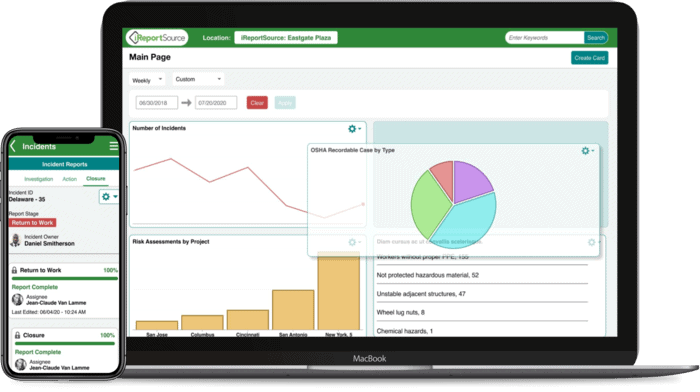Tap the Incident Reports header bar
Viewport: 700px width, 392px height.
point(64,164)
